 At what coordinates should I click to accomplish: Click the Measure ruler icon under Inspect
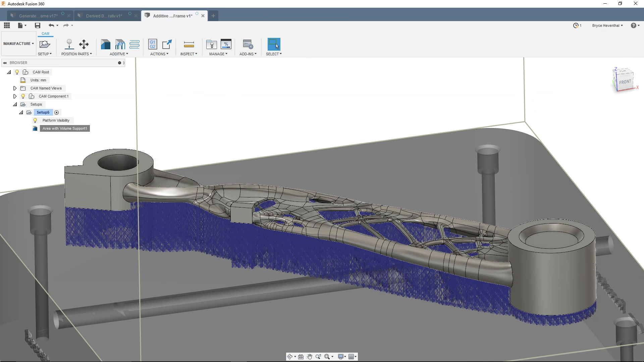tap(189, 45)
